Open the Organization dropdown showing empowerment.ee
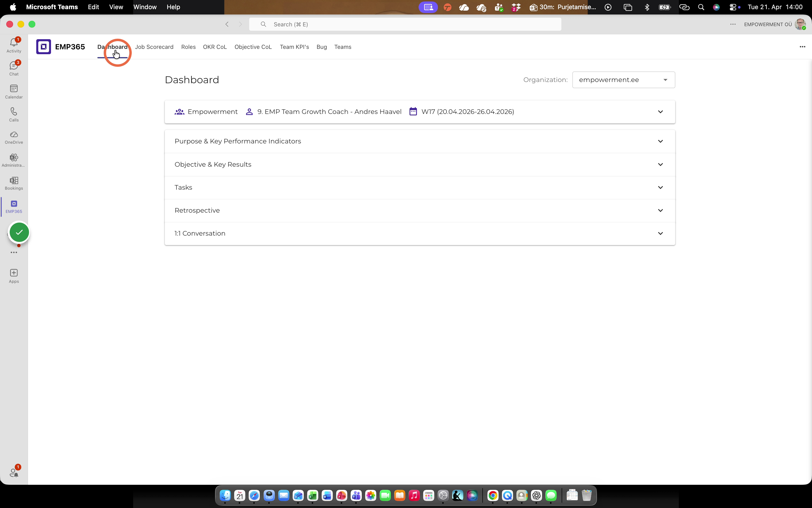Image resolution: width=812 pixels, height=508 pixels. (x=623, y=80)
